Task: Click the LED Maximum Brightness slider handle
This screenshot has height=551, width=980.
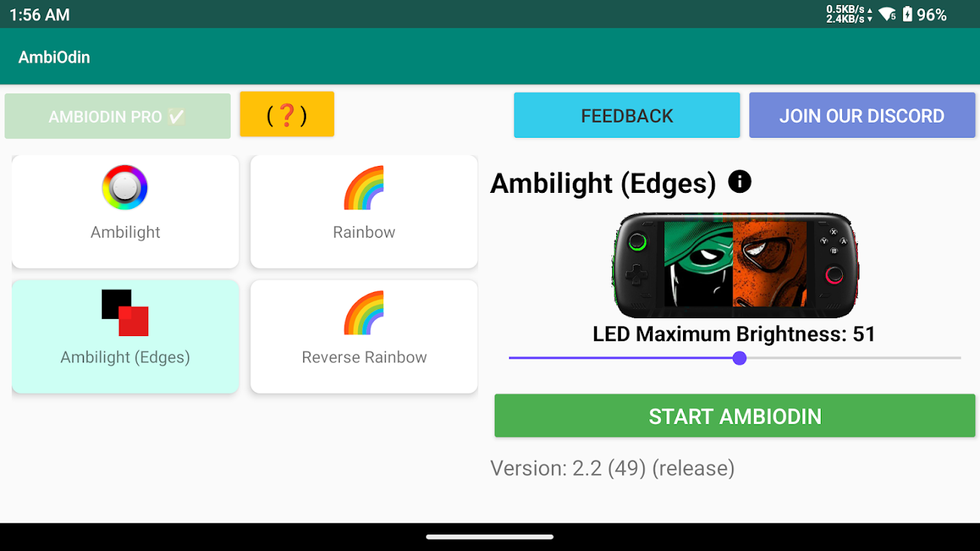Action: coord(739,358)
